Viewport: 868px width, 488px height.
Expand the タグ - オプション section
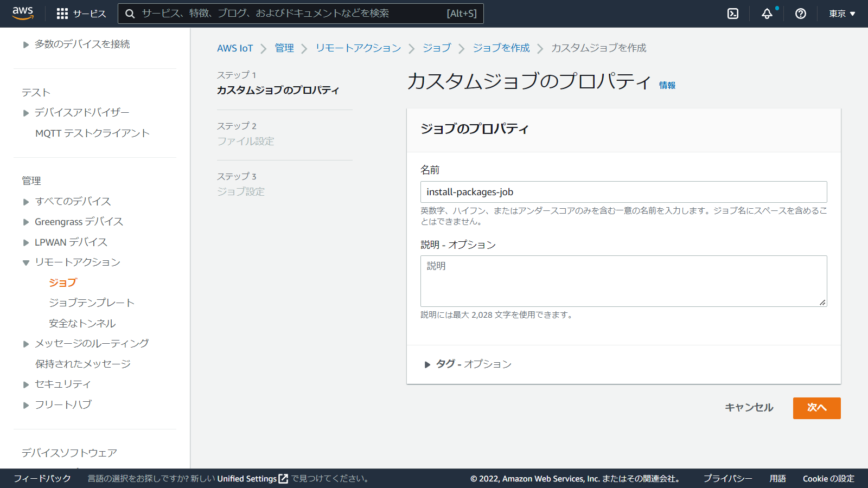(x=427, y=364)
